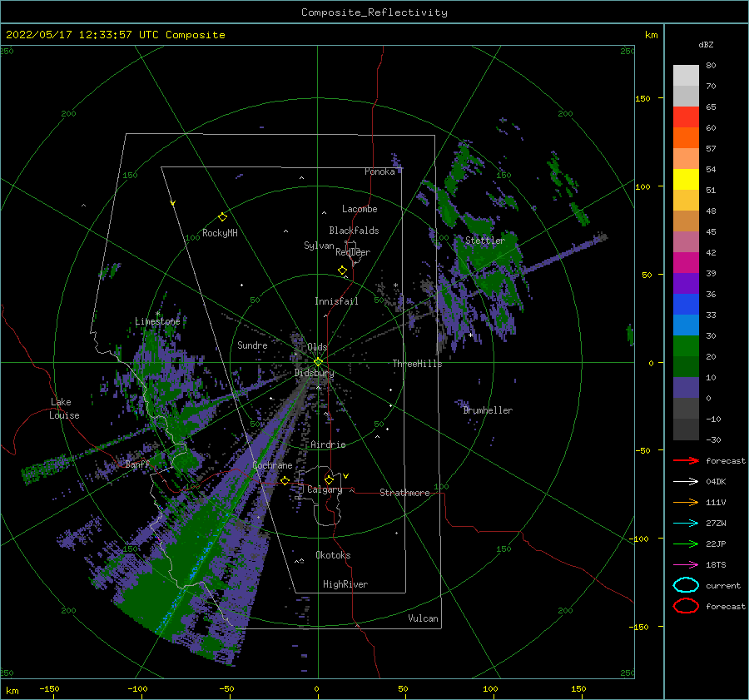Select the red 60-65 dBZ color swatch

(x=686, y=117)
